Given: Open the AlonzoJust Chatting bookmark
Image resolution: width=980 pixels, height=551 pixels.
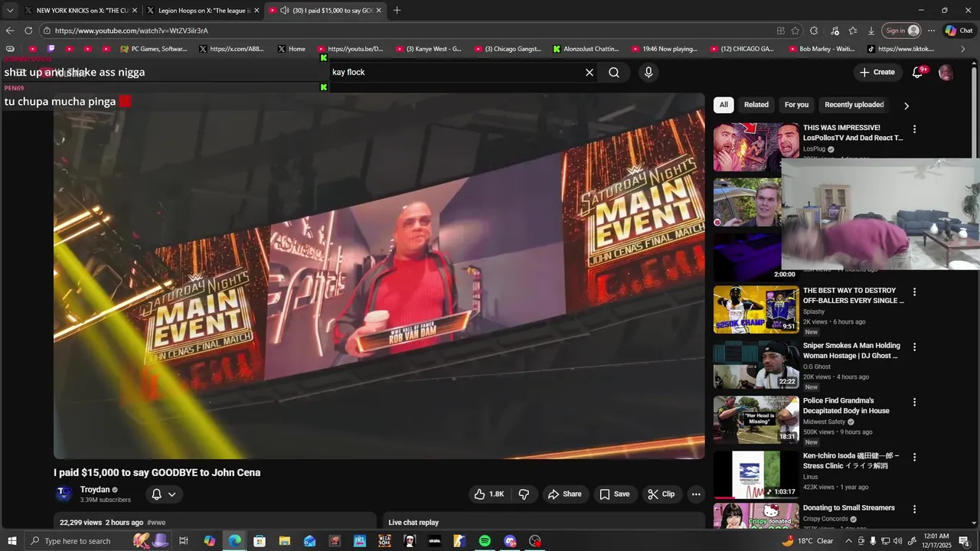Looking at the screenshot, I should tap(586, 49).
